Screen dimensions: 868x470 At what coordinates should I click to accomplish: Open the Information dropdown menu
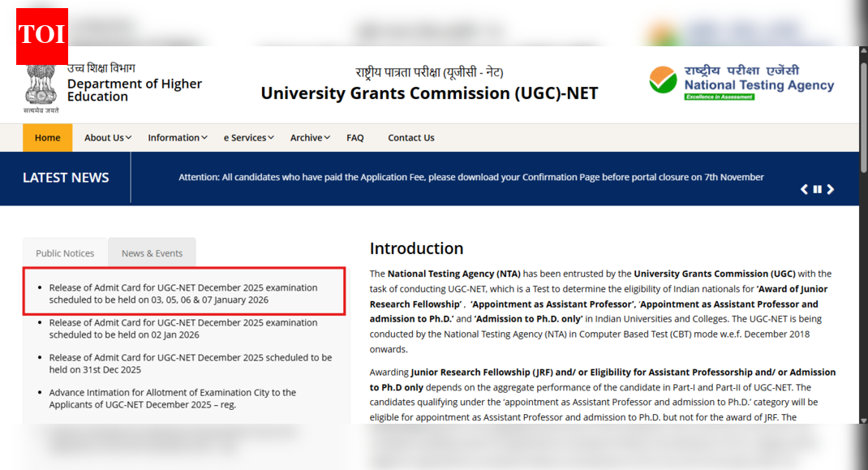pyautogui.click(x=177, y=138)
